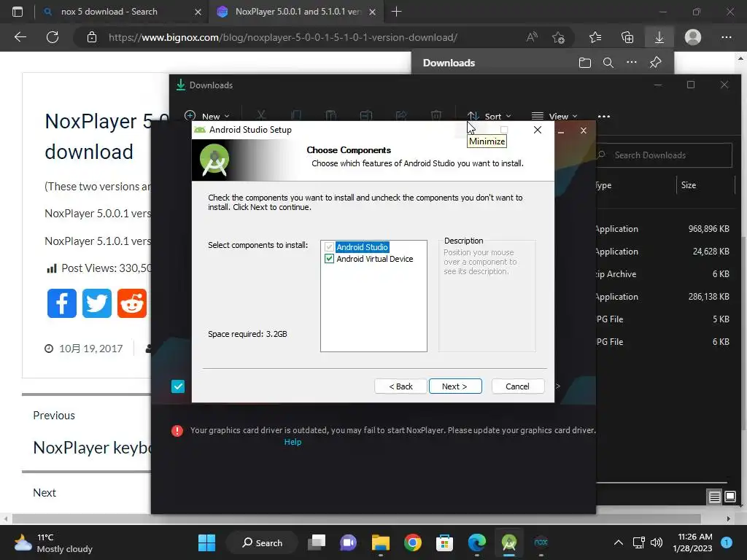Close the nox 5 download tab

pyautogui.click(x=198, y=12)
